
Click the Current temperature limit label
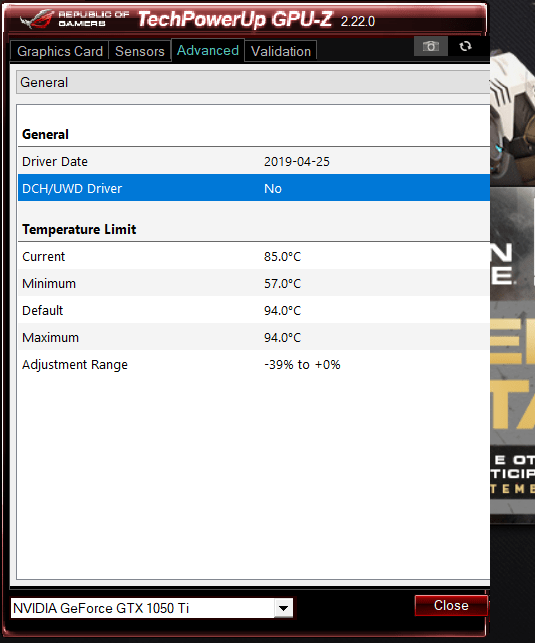point(43,257)
